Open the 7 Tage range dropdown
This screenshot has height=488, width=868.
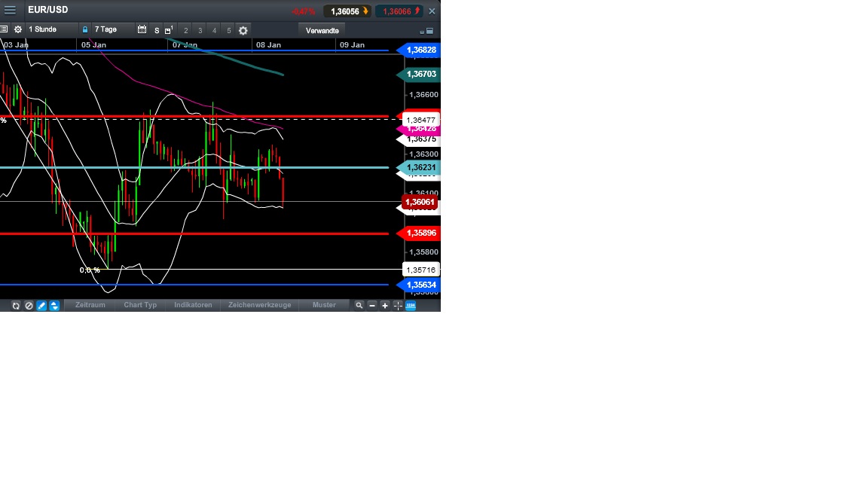105,30
